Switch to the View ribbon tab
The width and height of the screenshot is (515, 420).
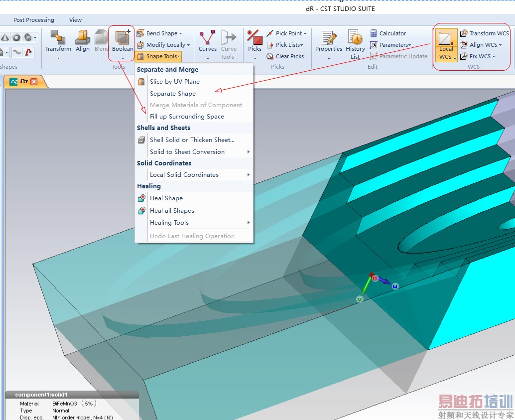tap(75, 20)
